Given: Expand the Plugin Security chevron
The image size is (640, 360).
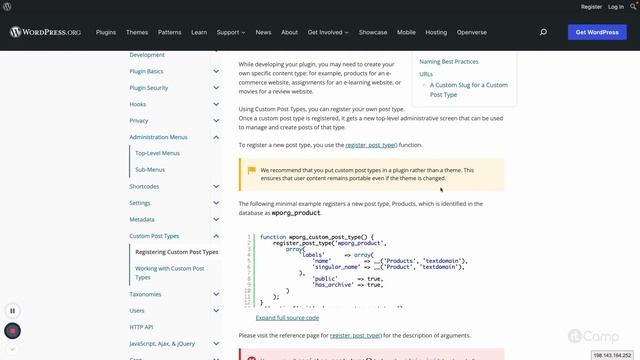Looking at the screenshot, I should tap(216, 88).
